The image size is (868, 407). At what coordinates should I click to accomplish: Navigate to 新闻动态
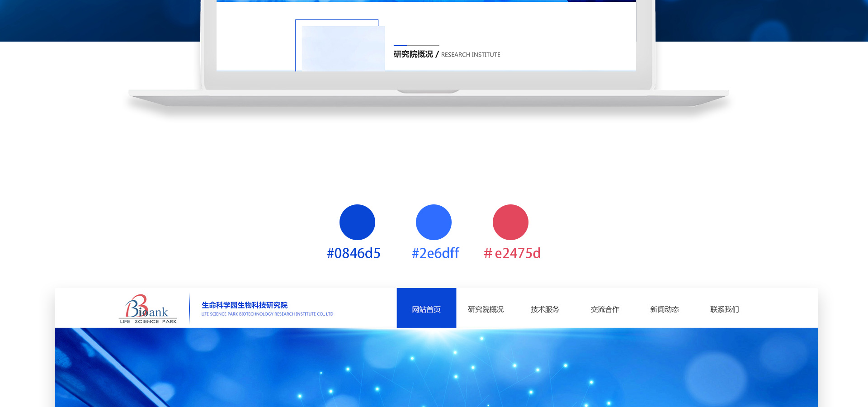click(x=664, y=309)
